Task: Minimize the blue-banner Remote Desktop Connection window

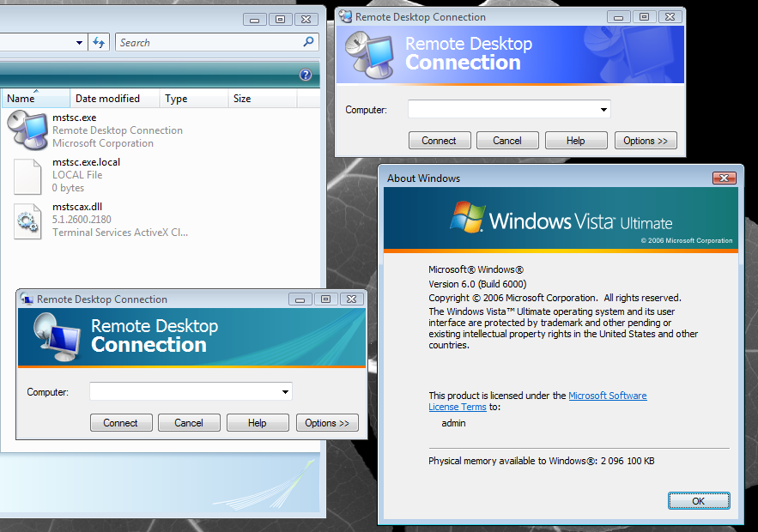Action: click(x=619, y=17)
